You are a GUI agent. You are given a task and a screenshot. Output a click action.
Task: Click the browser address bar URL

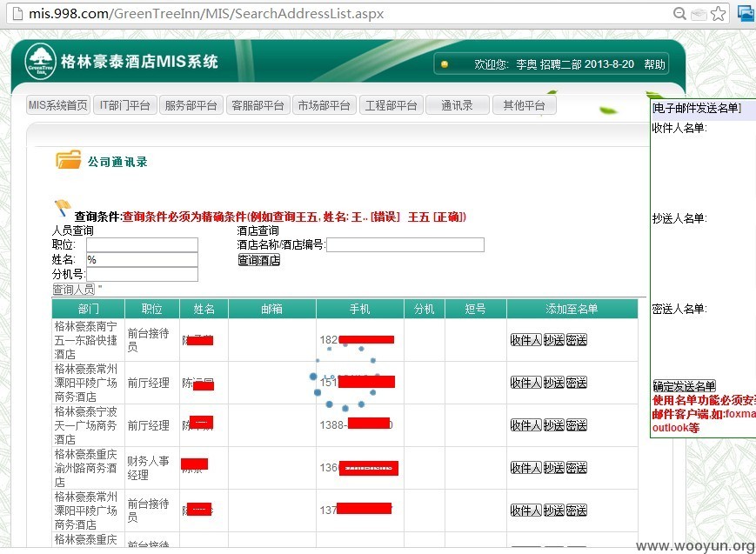206,14
